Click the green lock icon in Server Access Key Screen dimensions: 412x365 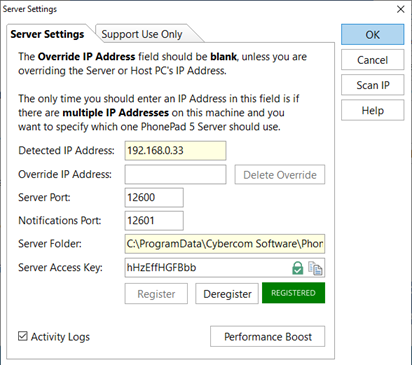[297, 268]
